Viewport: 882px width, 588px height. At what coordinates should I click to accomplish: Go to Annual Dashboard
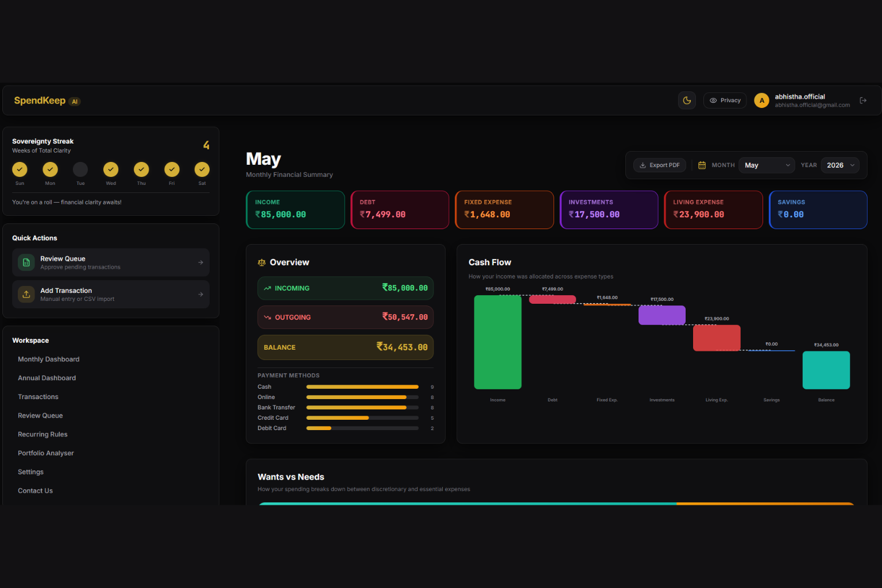tap(47, 378)
